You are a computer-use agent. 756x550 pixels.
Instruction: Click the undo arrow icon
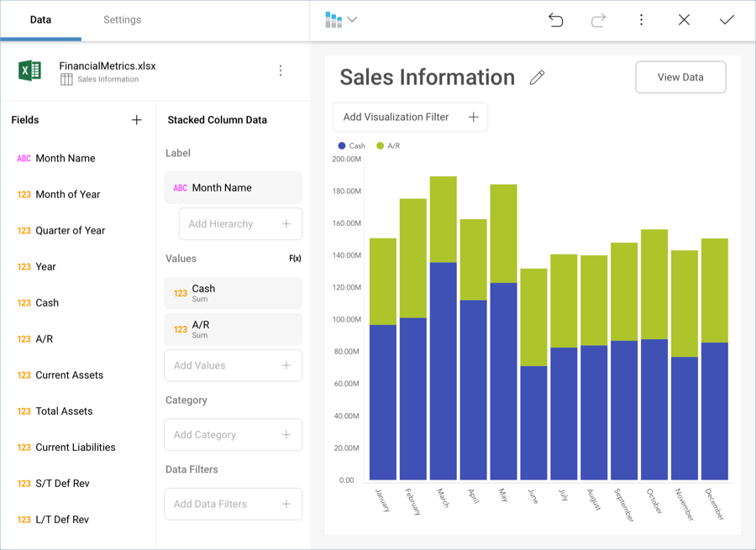pyautogui.click(x=555, y=20)
